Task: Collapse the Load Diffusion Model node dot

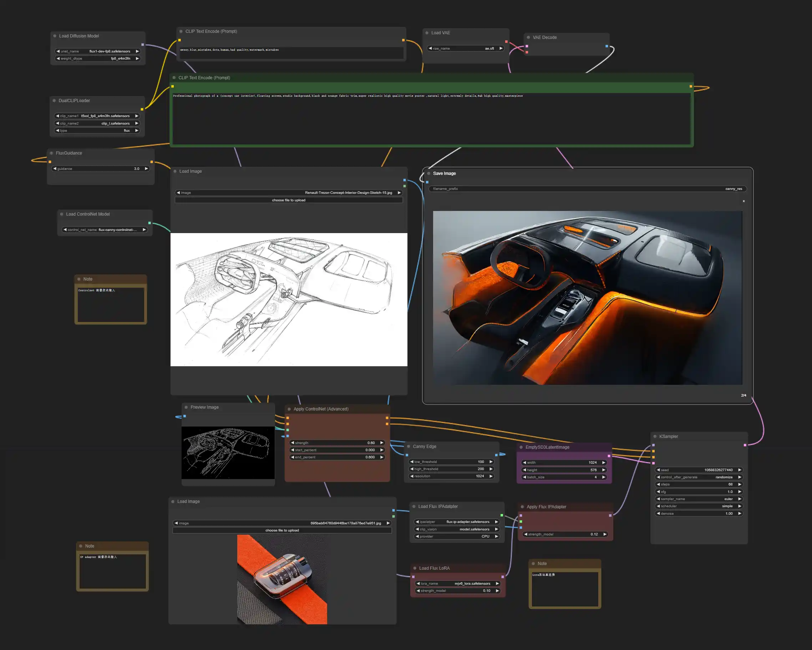Action: point(55,36)
